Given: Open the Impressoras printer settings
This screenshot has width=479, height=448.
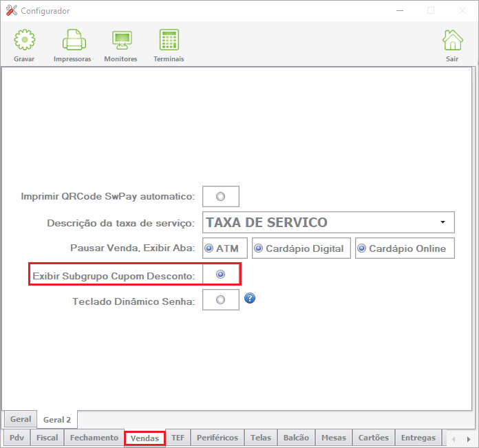Looking at the screenshot, I should tap(74, 40).
